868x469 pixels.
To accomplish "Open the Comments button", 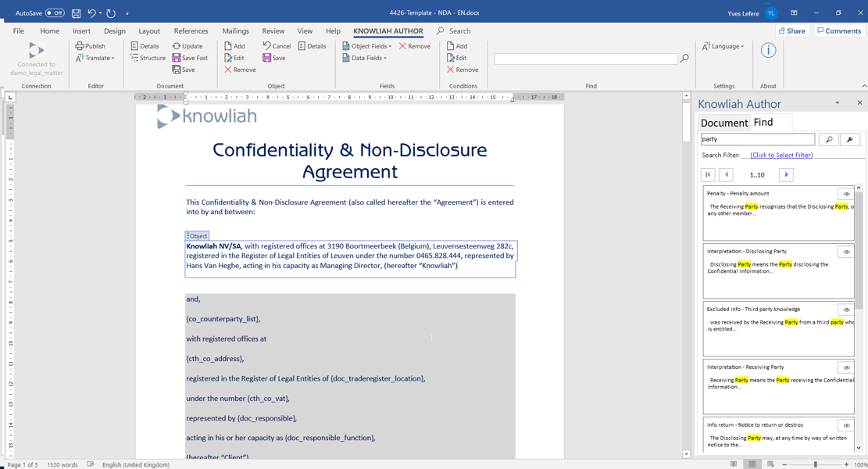I will pyautogui.click(x=838, y=31).
